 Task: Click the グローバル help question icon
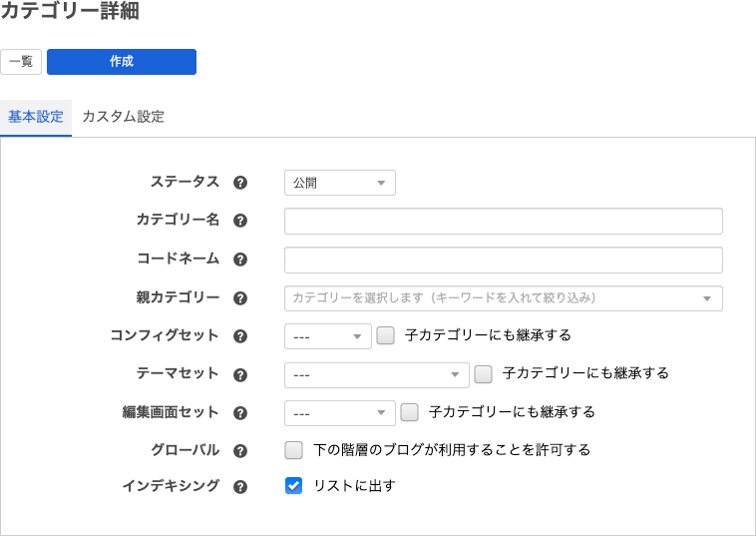(x=239, y=451)
